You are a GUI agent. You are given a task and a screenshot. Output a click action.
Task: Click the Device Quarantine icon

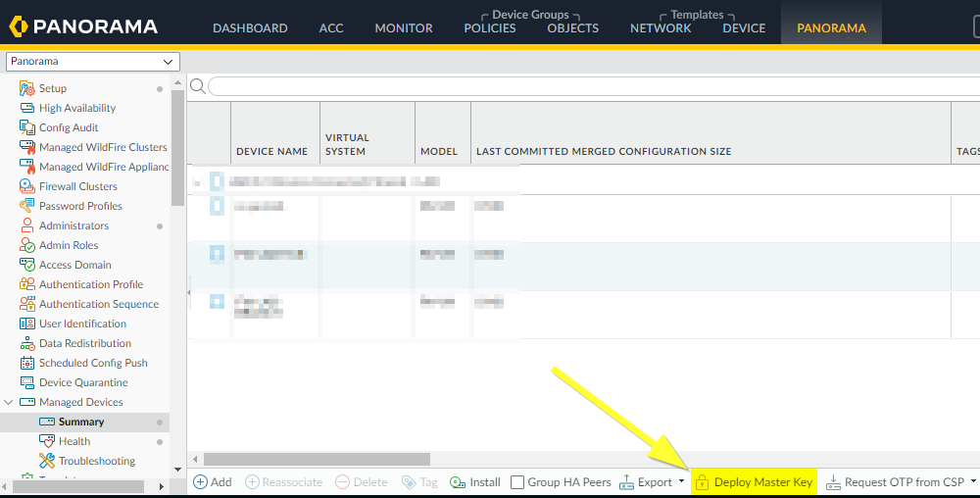click(26, 382)
